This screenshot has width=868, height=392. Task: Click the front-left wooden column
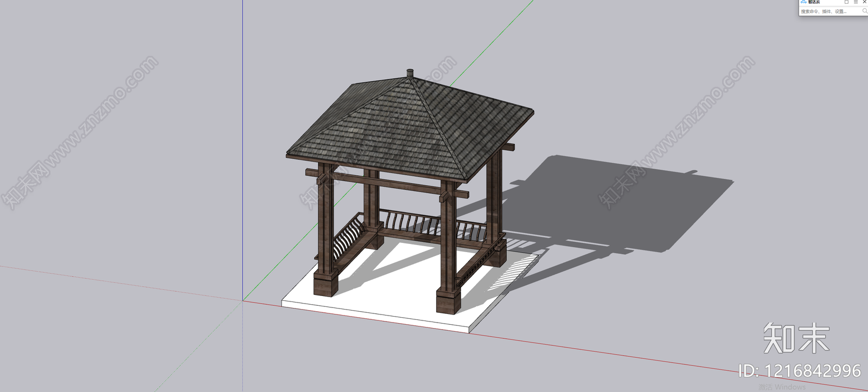pyautogui.click(x=325, y=228)
